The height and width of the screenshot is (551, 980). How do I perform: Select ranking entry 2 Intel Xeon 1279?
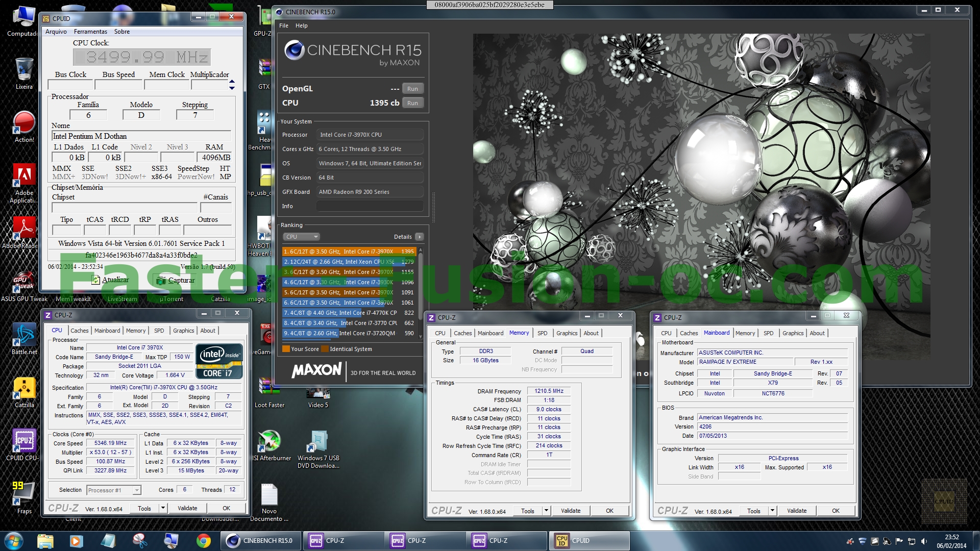pyautogui.click(x=349, y=262)
